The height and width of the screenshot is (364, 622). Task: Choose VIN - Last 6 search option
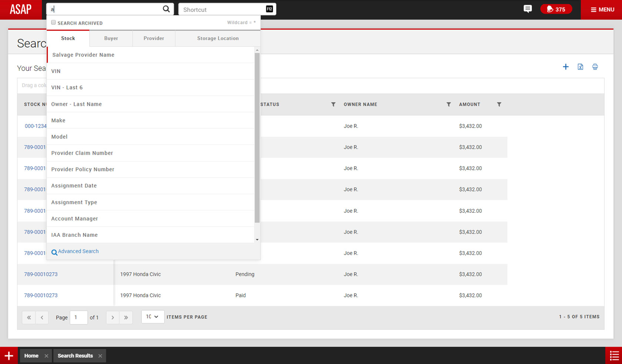(x=67, y=88)
